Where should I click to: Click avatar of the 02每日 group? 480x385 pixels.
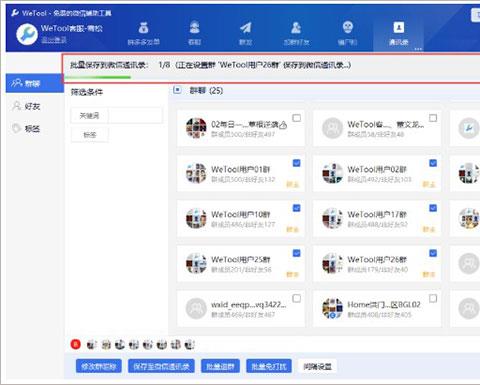pyautogui.click(x=196, y=128)
